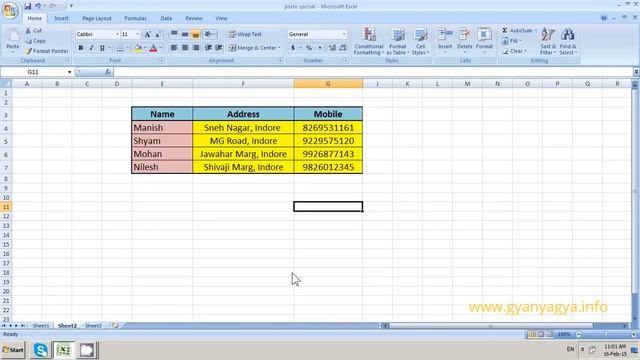Open the Review ribbon tab
The image size is (640, 360).
pyautogui.click(x=194, y=18)
